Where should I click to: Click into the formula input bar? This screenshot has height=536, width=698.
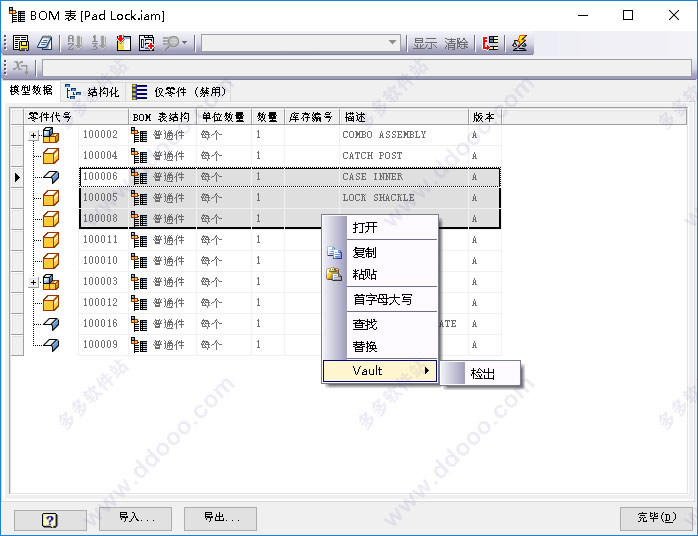tap(367, 68)
